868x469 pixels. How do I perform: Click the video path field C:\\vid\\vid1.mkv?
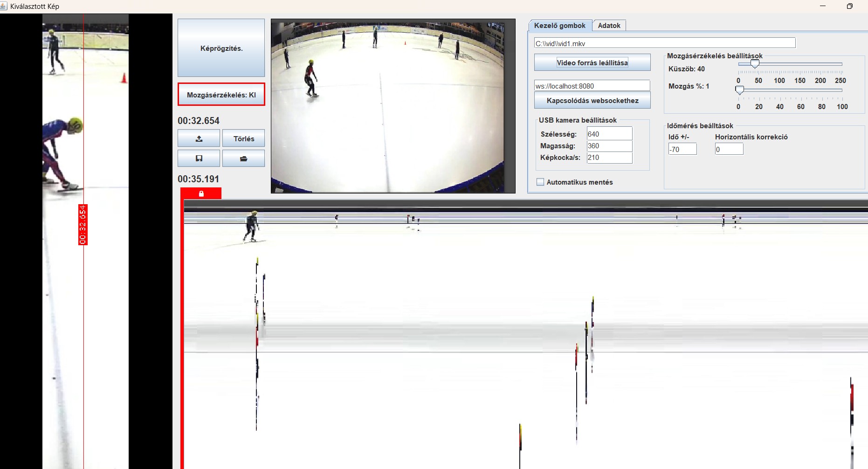pyautogui.click(x=664, y=43)
